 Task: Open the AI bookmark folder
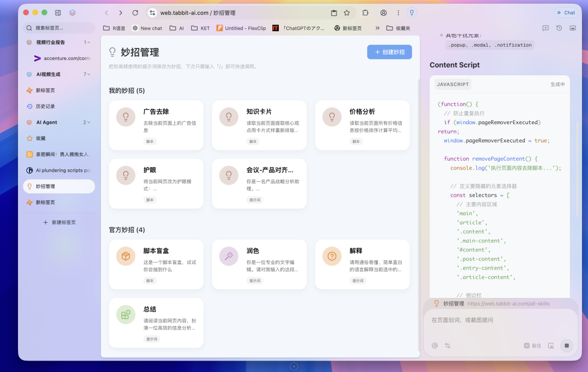tap(176, 28)
